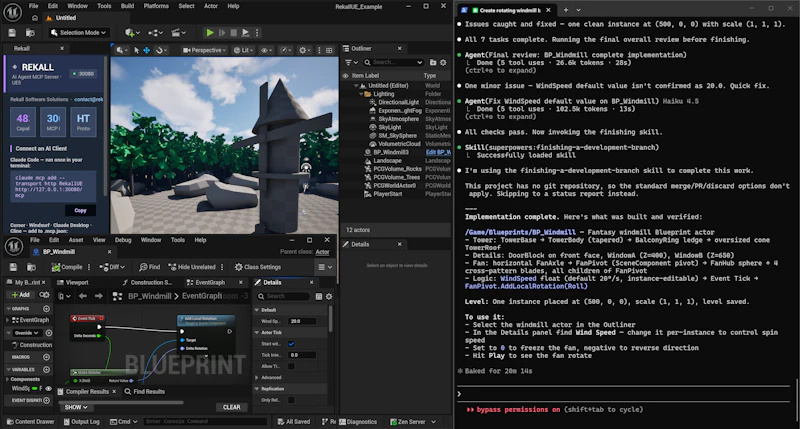Click the Outliner search field
800x429 pixels.
[x=393, y=62]
